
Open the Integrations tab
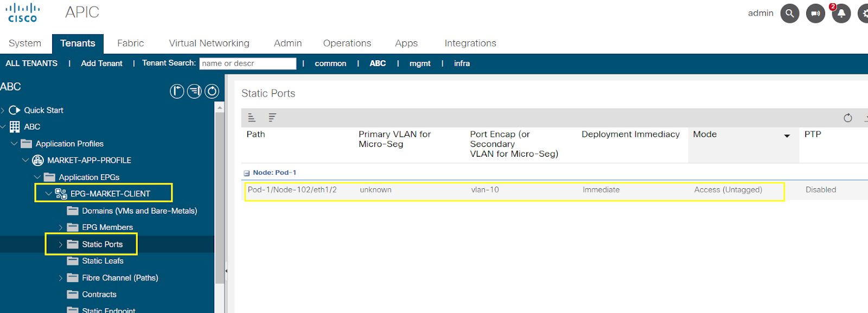470,43
